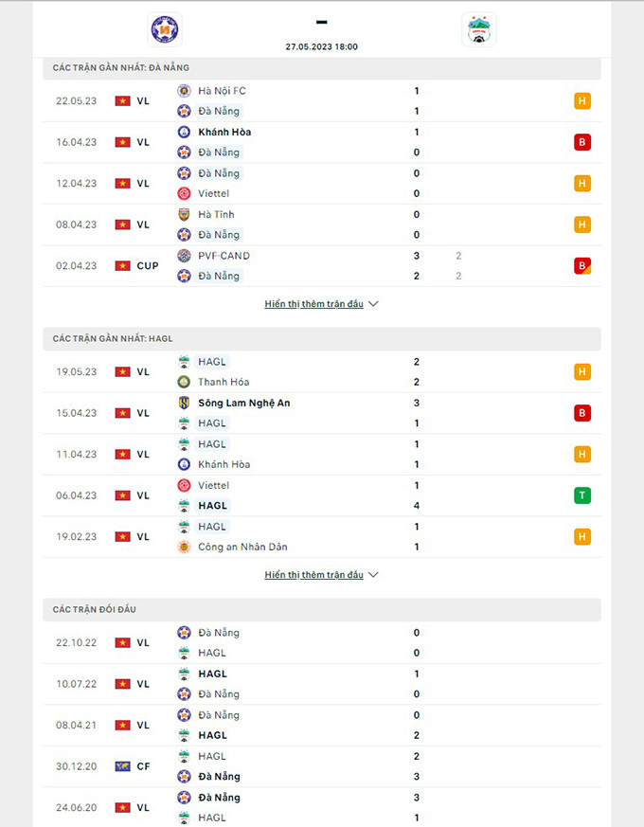
Task: Click the Hà Nội FC team logo
Action: tap(184, 91)
